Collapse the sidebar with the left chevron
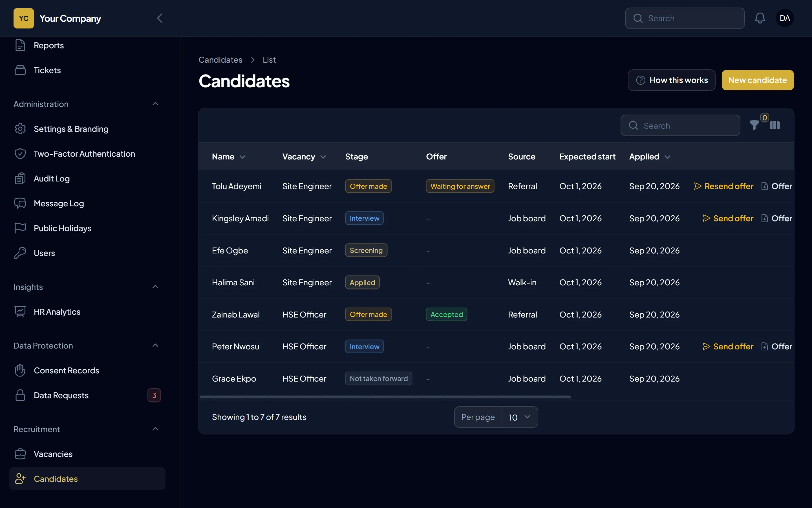This screenshot has height=508, width=812. click(x=160, y=18)
